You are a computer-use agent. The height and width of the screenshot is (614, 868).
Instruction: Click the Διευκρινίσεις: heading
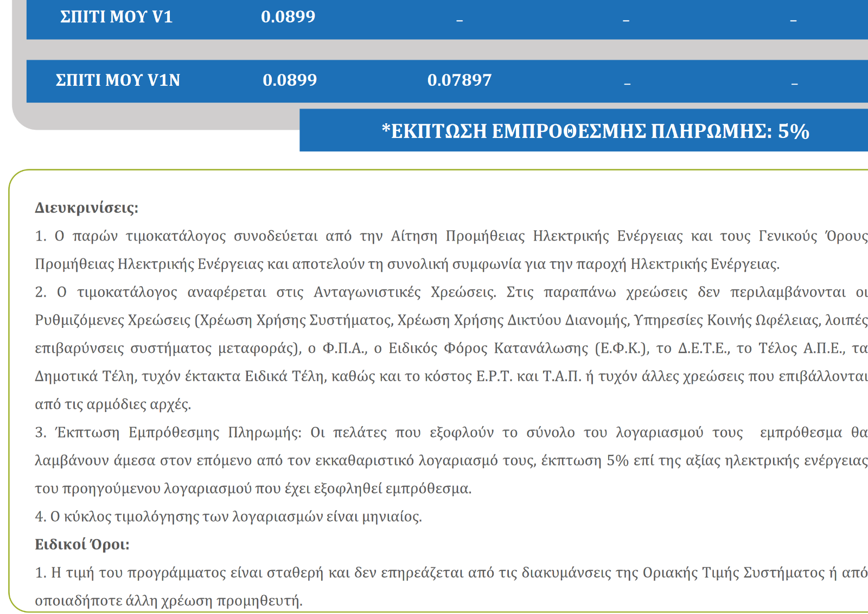87,208
